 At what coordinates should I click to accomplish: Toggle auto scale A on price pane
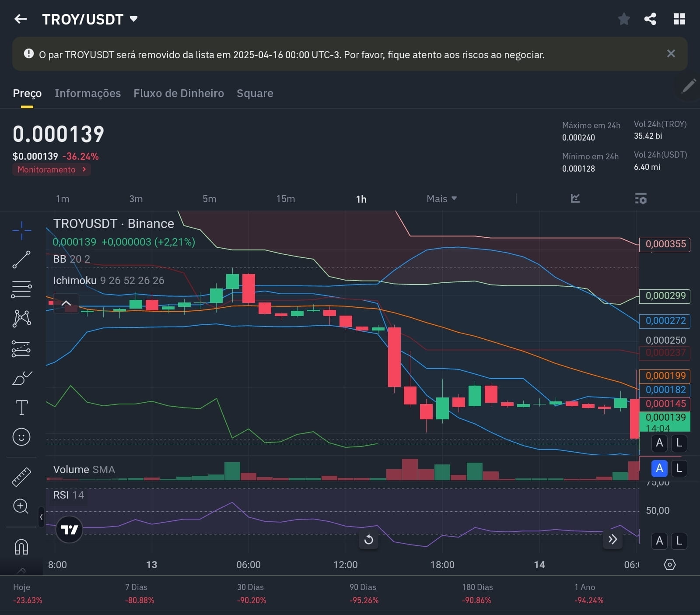pyautogui.click(x=659, y=443)
